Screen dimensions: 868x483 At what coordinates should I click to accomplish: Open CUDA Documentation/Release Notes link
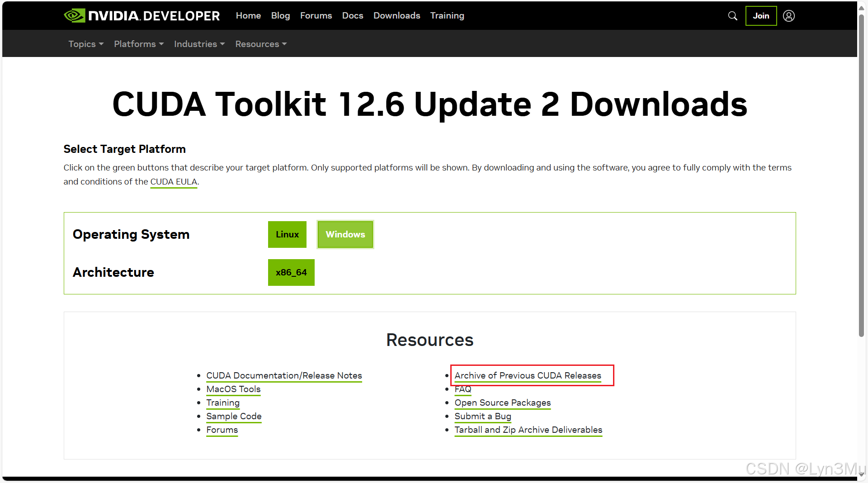[x=284, y=375]
